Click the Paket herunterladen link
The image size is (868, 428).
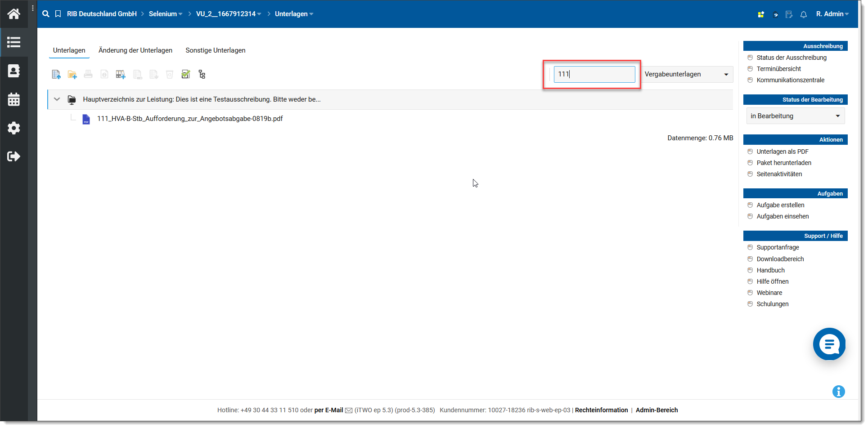tap(783, 163)
